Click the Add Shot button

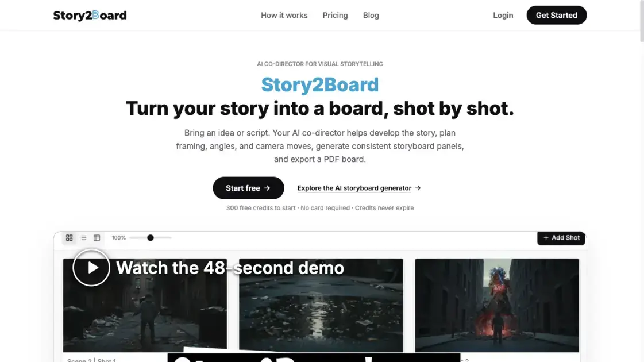click(561, 238)
